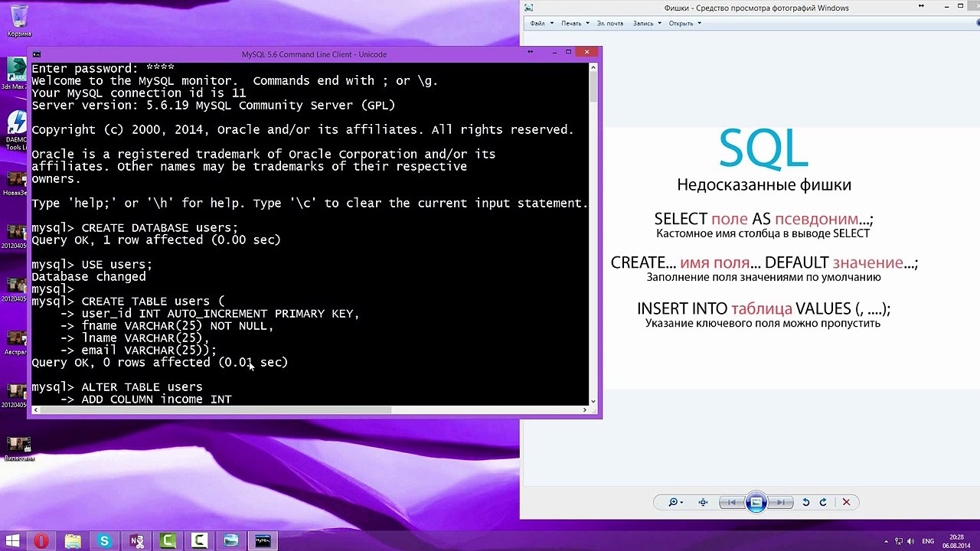Select Recycle Bin (Корзина) desktop icon
Image resolution: width=980 pixels, height=551 pixels.
(19, 21)
